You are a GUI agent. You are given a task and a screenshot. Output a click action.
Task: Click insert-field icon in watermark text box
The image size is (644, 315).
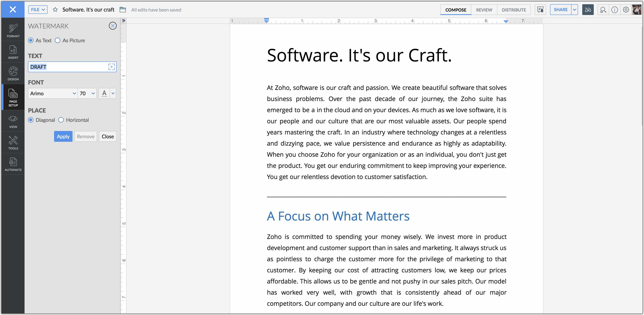tap(111, 67)
